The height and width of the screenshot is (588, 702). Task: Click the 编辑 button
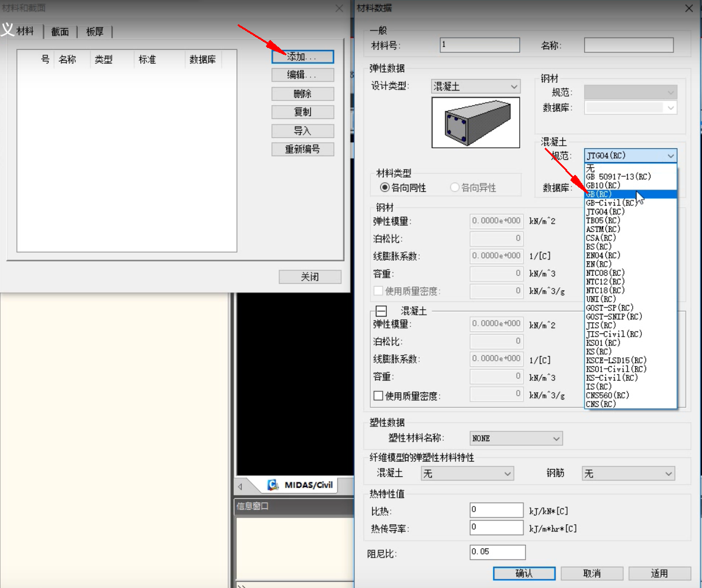(x=302, y=75)
